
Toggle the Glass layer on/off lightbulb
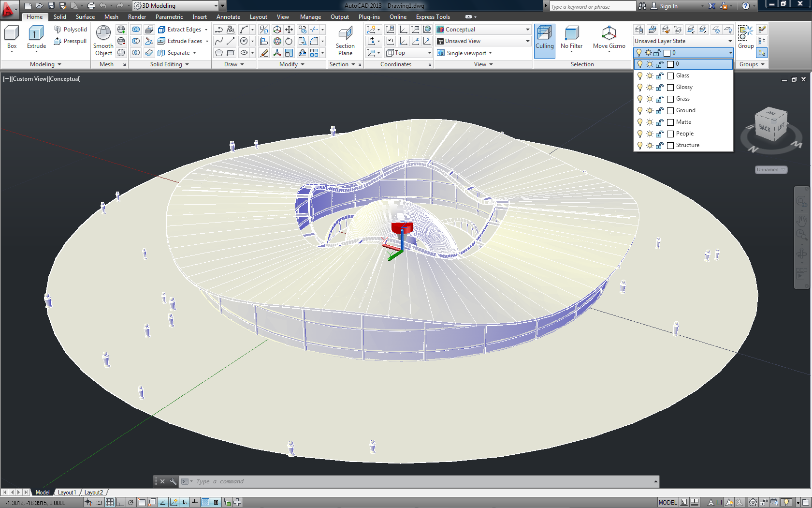[640, 75]
